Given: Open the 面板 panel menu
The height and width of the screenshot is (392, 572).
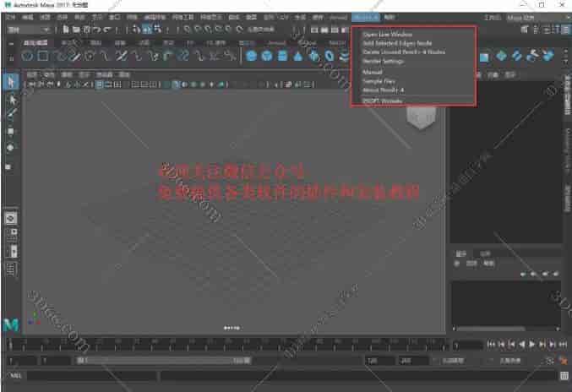Looking at the screenshot, I should [124, 74].
